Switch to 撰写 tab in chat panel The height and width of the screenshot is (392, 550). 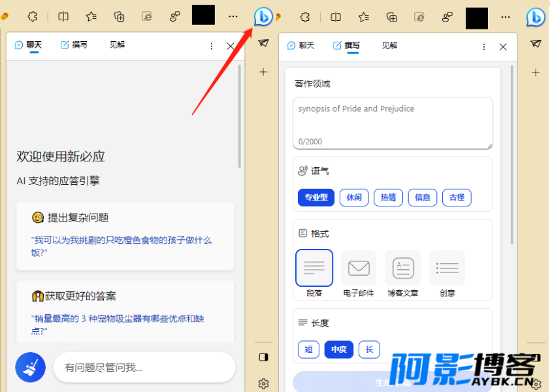[74, 45]
